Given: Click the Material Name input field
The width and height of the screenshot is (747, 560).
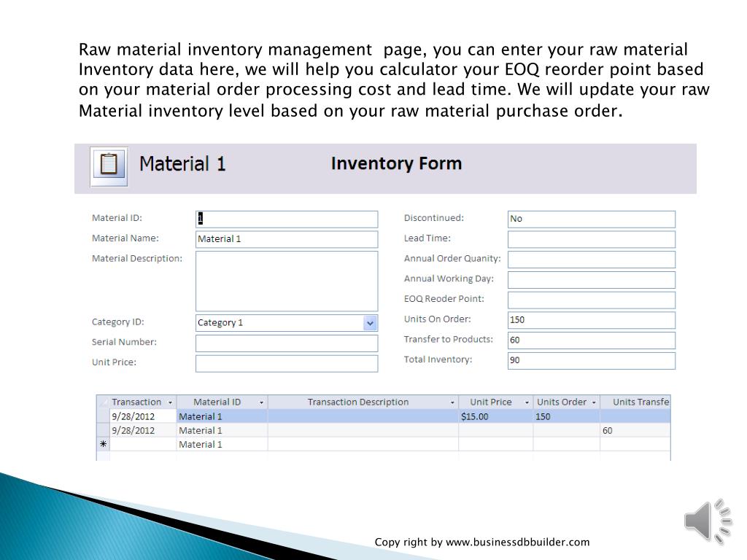Looking at the screenshot, I should tap(286, 239).
